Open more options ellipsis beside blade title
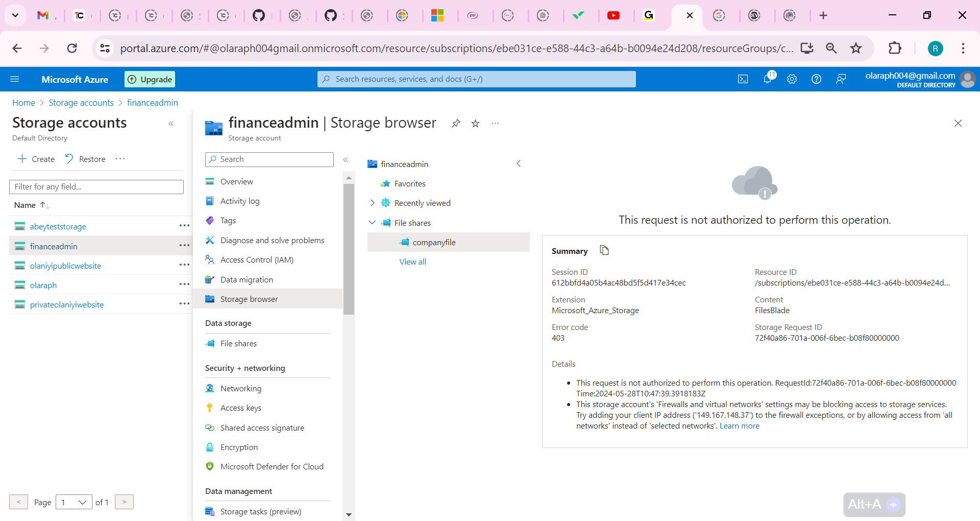 coord(495,123)
